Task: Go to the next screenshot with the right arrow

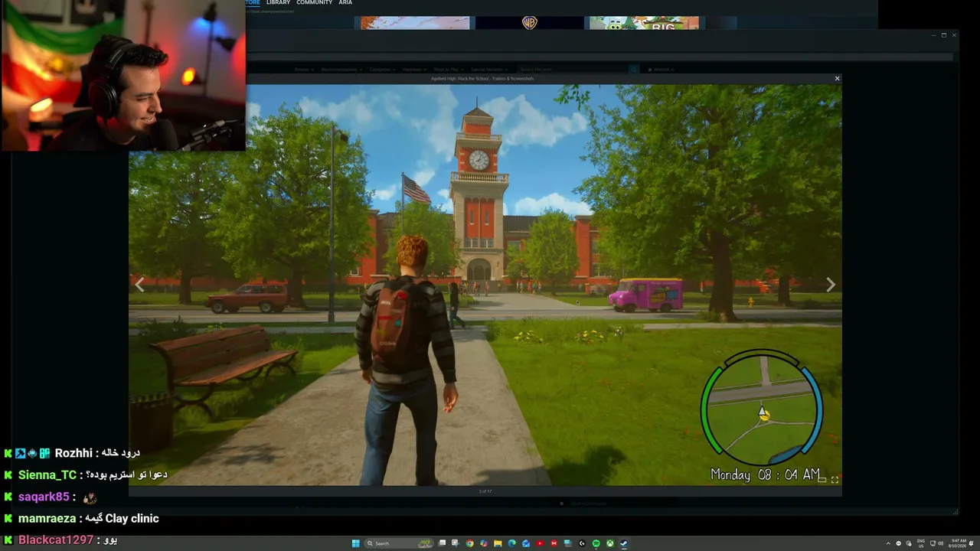Action: (831, 285)
